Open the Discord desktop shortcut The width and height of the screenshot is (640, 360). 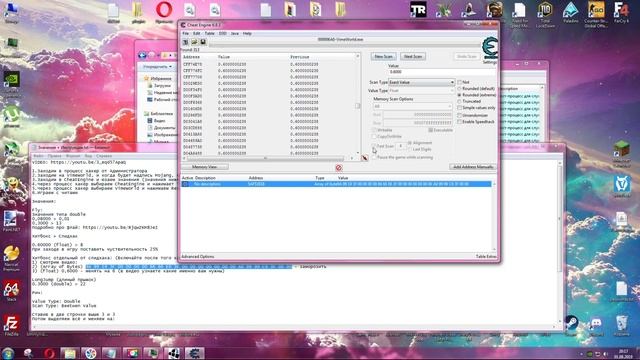[x=596, y=325]
